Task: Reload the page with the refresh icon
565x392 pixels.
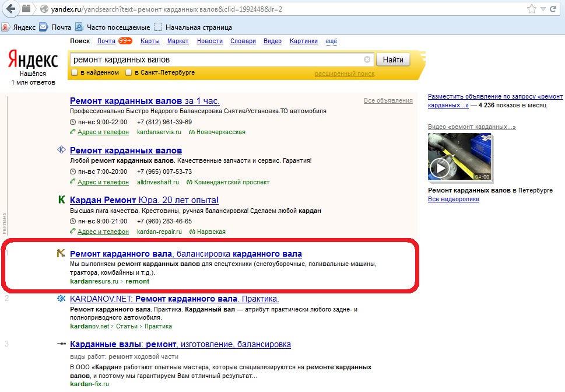Action: (553, 9)
